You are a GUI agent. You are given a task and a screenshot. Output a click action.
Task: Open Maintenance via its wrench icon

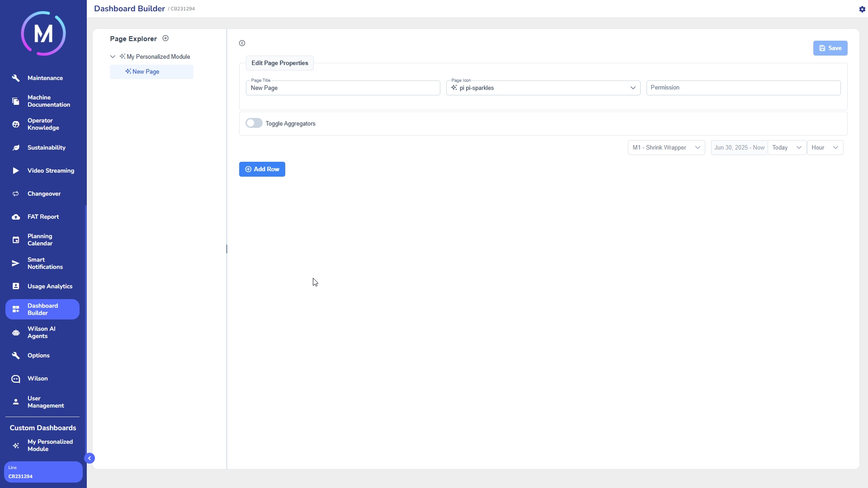(16, 78)
